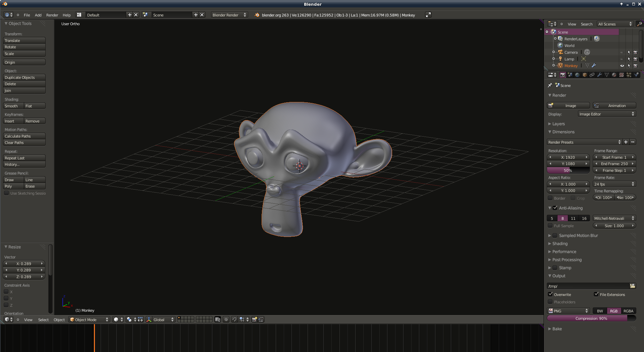This screenshot has height=352, width=644.
Task: Open the Object properties tab (cube icon)
Action: (x=585, y=75)
